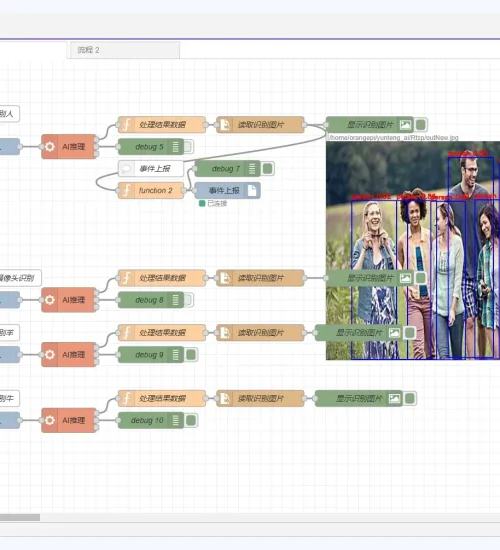Click the file icon on 读取识别图片 node in debug 10 flow
The height and width of the screenshot is (550, 500).
pos(225,398)
